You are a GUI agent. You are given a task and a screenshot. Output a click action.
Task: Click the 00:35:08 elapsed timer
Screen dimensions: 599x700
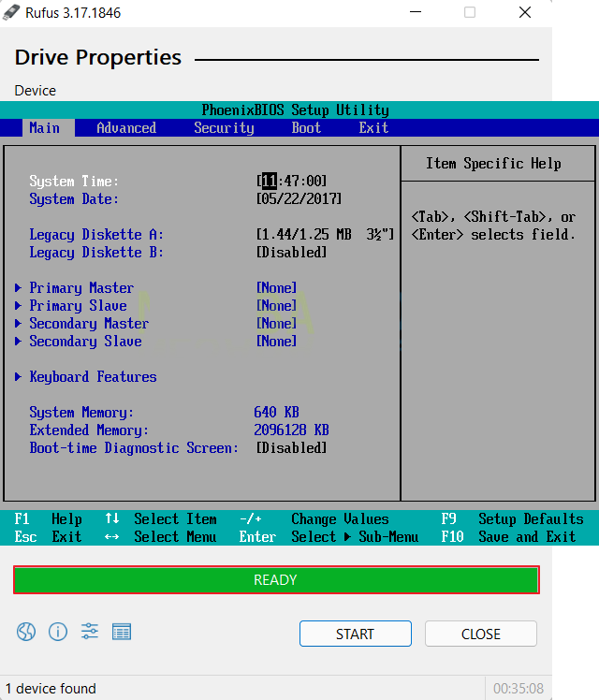[519, 689]
